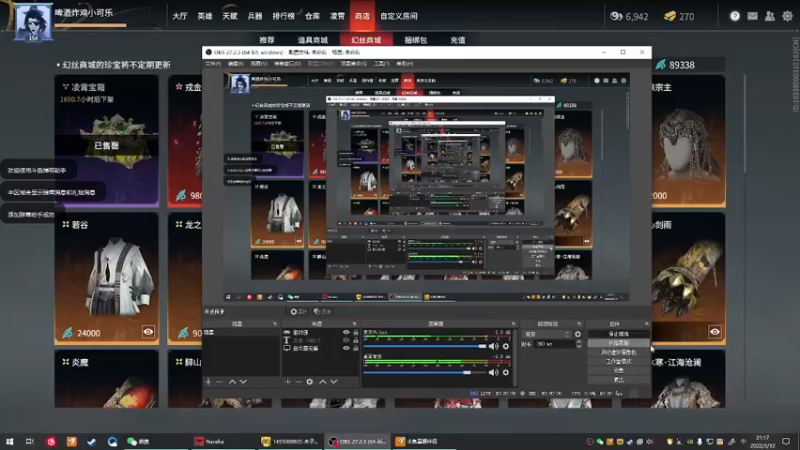Move the scene down in OBS scenes panel
The height and width of the screenshot is (450, 800).
[243, 382]
